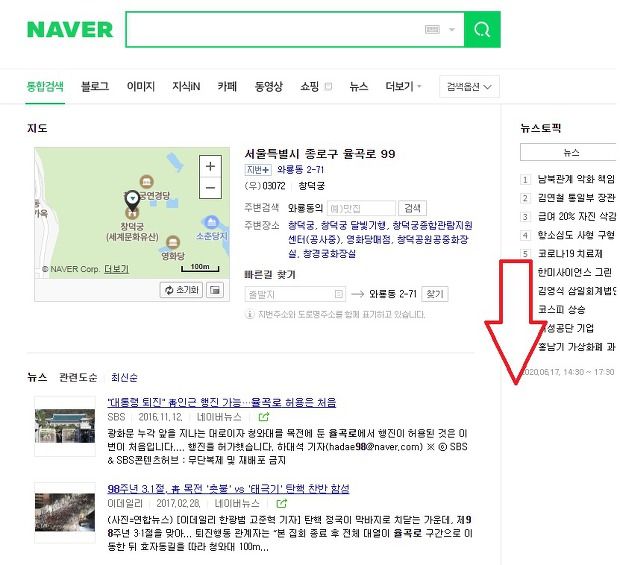Open the on-screen keyboard icon in search box
Image resolution: width=620 pixels, height=565 pixels.
coord(432,29)
